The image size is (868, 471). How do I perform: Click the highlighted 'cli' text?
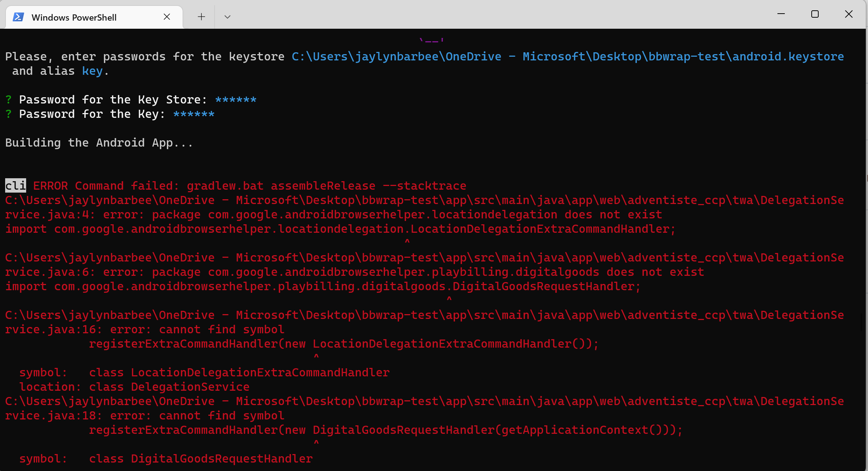point(15,186)
